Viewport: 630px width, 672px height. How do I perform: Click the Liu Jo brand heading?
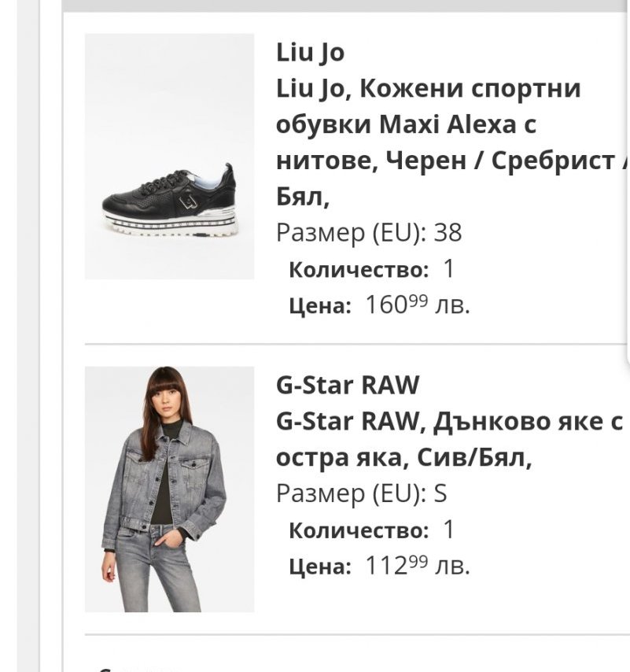coord(310,52)
